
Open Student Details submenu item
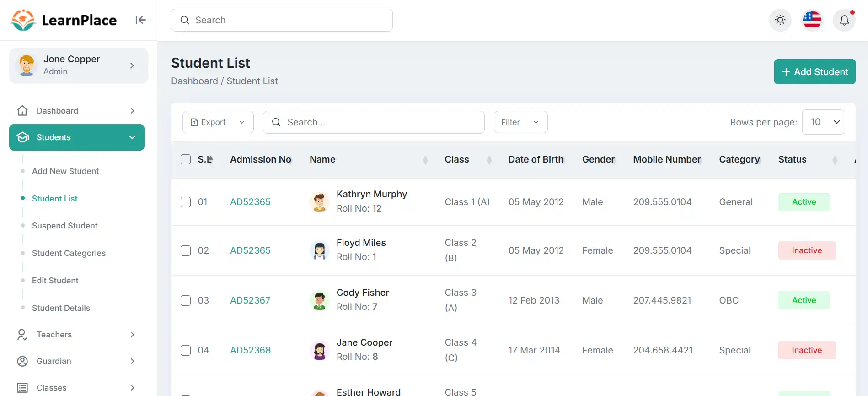pyautogui.click(x=61, y=308)
